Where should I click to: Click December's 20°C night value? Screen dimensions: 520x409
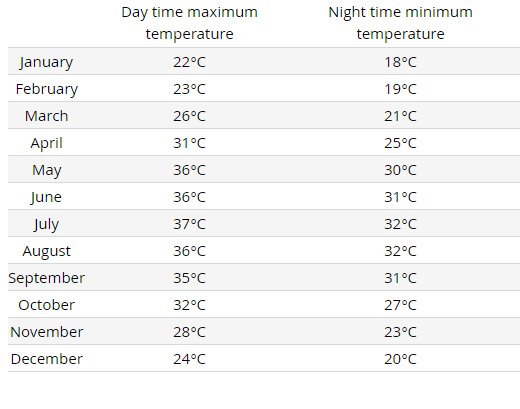(400, 359)
